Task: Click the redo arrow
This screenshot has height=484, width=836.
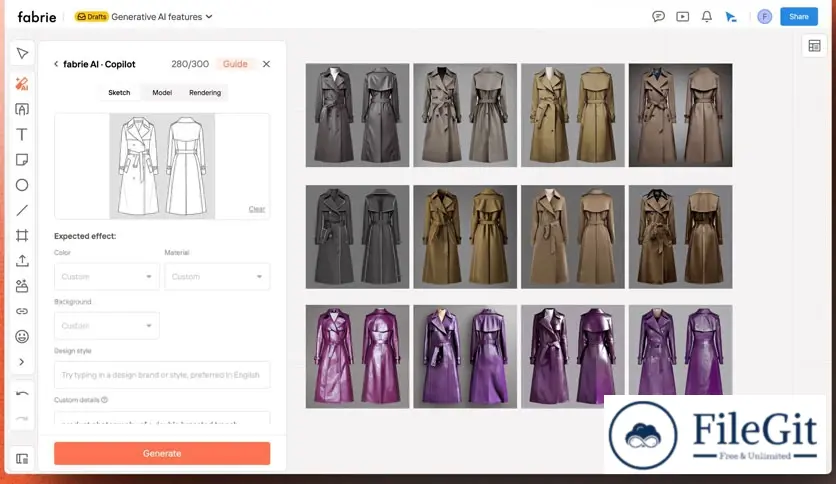Action: click(x=22, y=419)
